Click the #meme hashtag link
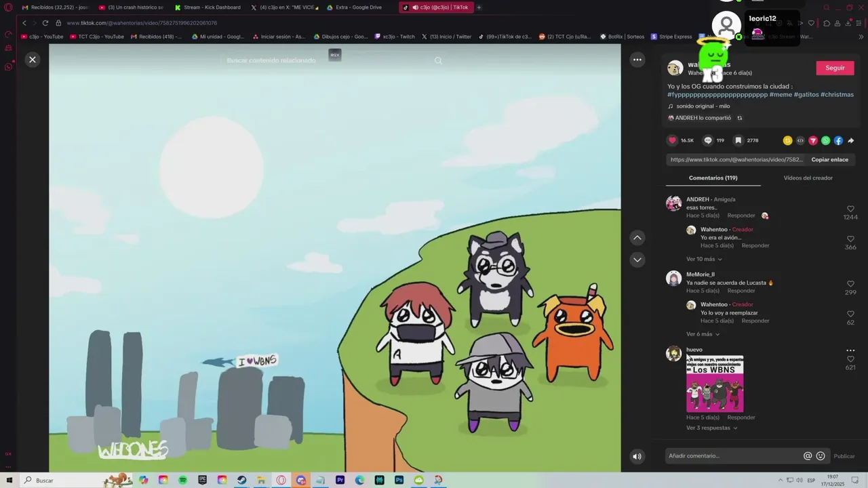 (x=781, y=95)
